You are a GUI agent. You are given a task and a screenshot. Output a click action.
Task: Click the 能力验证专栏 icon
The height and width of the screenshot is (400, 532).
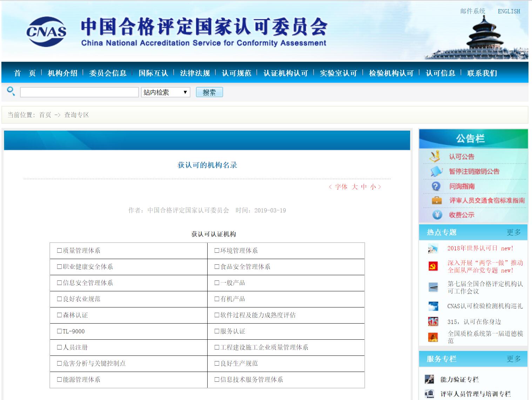click(x=430, y=379)
